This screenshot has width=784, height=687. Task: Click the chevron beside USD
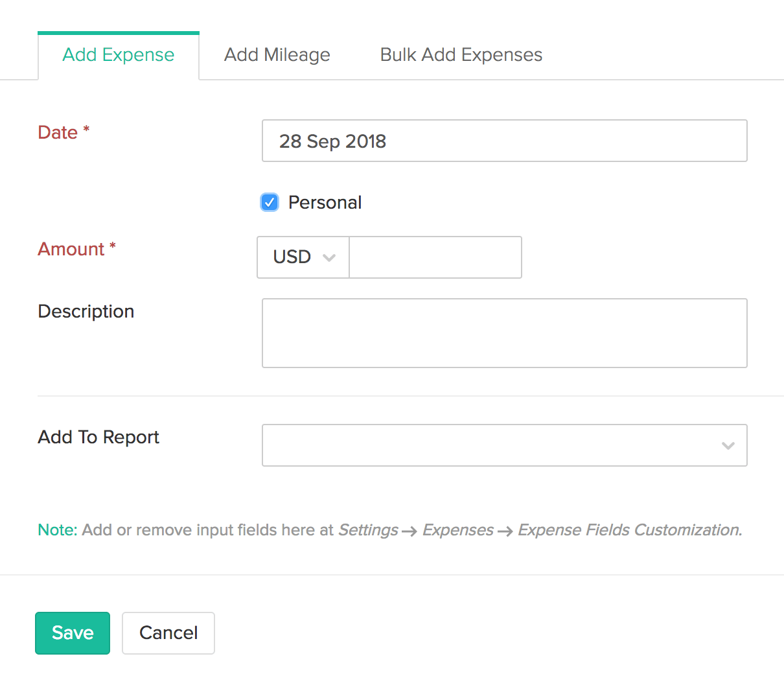pos(329,257)
